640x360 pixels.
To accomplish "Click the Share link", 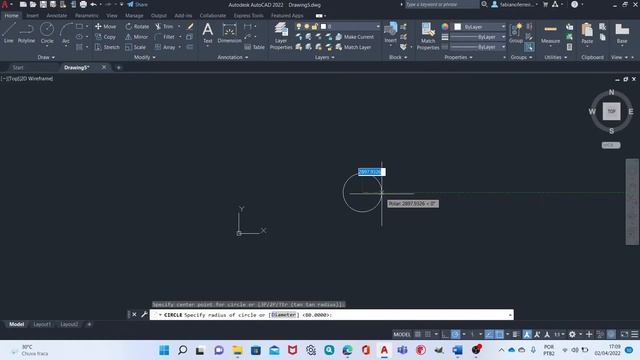I will tap(138, 4).
